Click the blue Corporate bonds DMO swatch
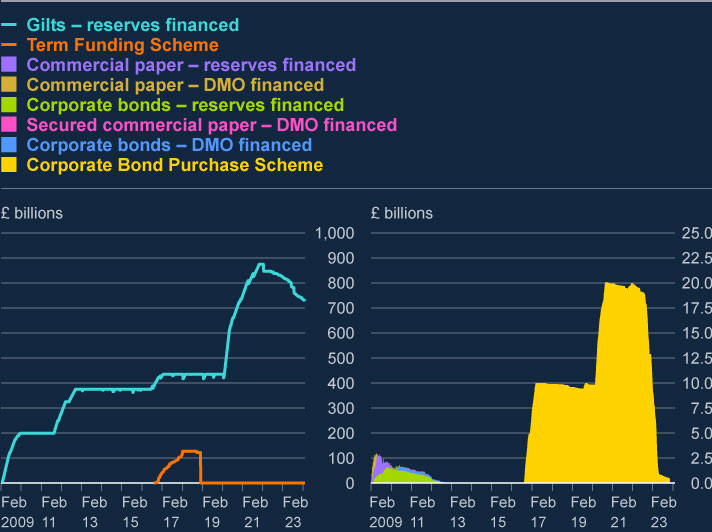 pyautogui.click(x=9, y=144)
